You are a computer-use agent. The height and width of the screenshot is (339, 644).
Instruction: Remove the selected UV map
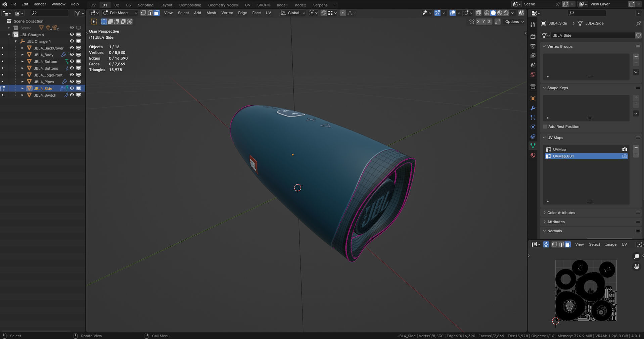tap(636, 154)
